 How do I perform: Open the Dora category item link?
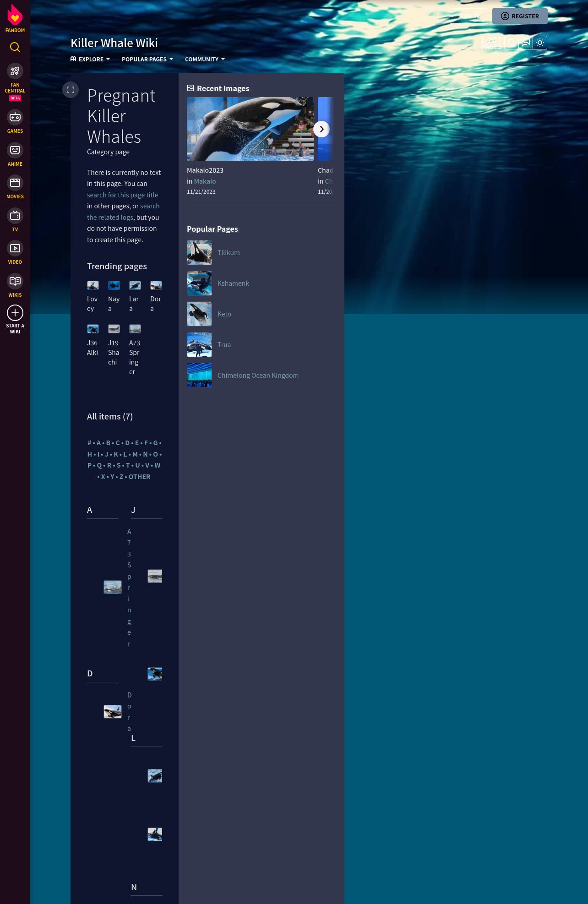[129, 712]
